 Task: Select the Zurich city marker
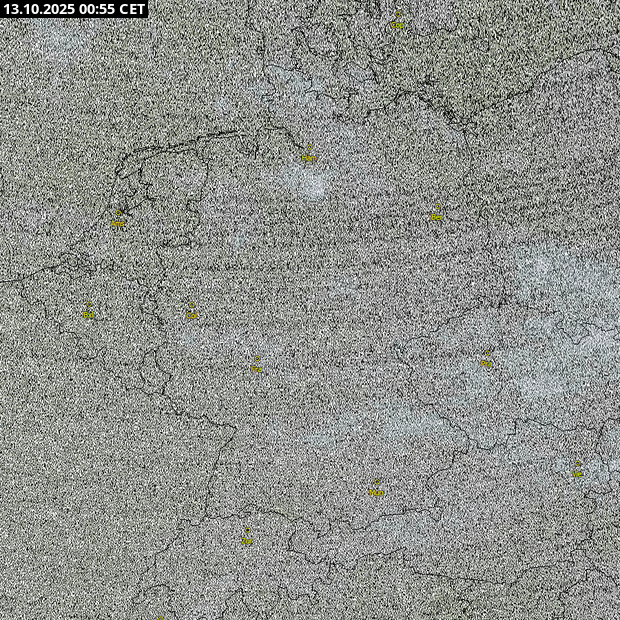click(x=246, y=538)
